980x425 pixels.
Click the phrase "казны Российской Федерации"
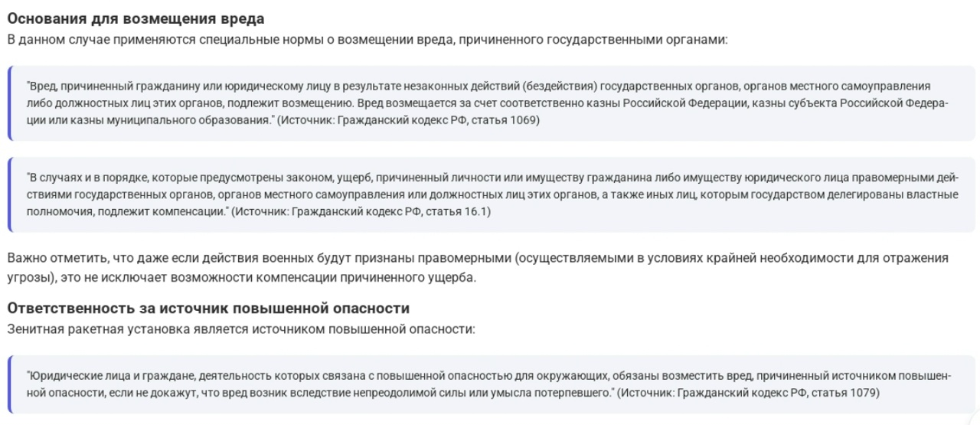pos(658,103)
